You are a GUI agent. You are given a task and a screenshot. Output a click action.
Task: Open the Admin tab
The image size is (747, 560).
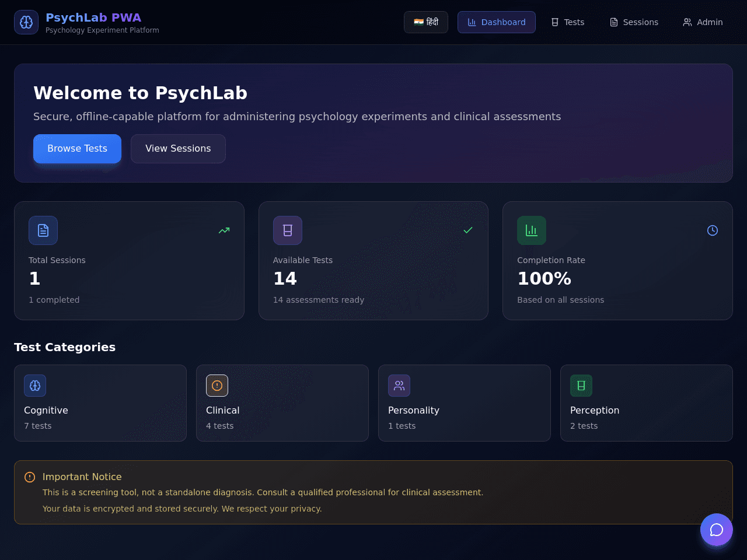703,22
